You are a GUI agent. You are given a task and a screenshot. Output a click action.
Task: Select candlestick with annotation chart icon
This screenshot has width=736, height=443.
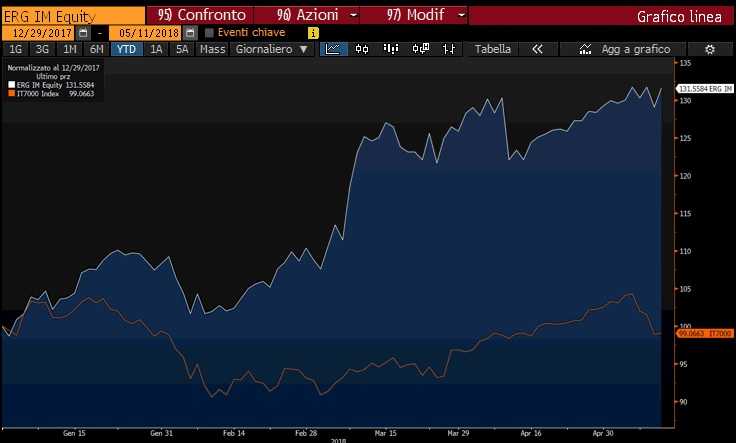pos(421,49)
